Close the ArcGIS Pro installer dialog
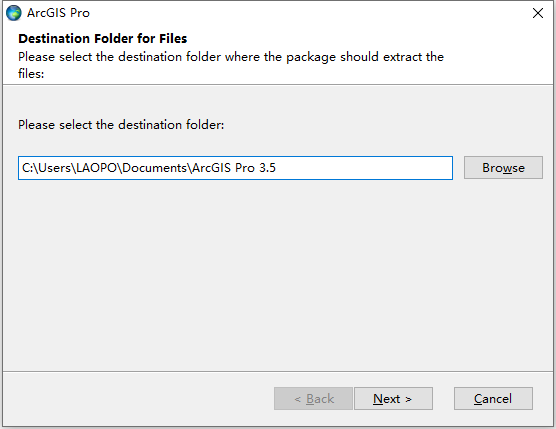 (538, 13)
